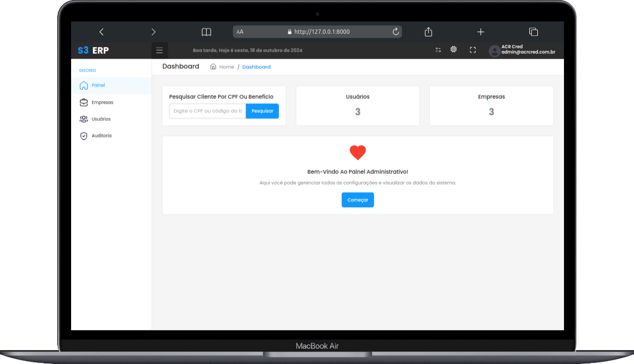Click the Pesquisar button
634x364 pixels.
click(262, 111)
